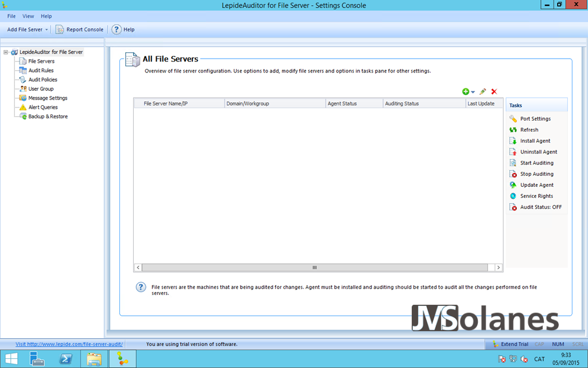Open PowerShell from the taskbar
Image resolution: width=588 pixels, height=368 pixels.
tap(66, 359)
